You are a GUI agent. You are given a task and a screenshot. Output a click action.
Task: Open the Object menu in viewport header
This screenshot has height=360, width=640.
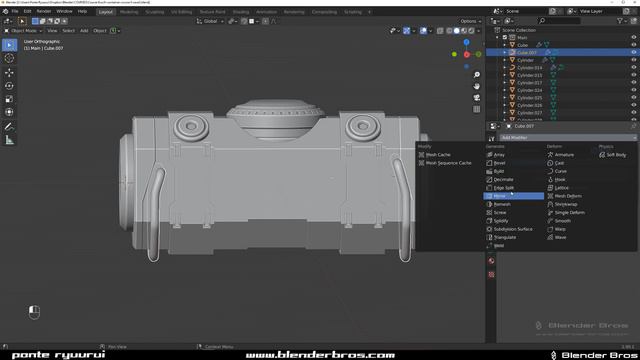point(100,31)
